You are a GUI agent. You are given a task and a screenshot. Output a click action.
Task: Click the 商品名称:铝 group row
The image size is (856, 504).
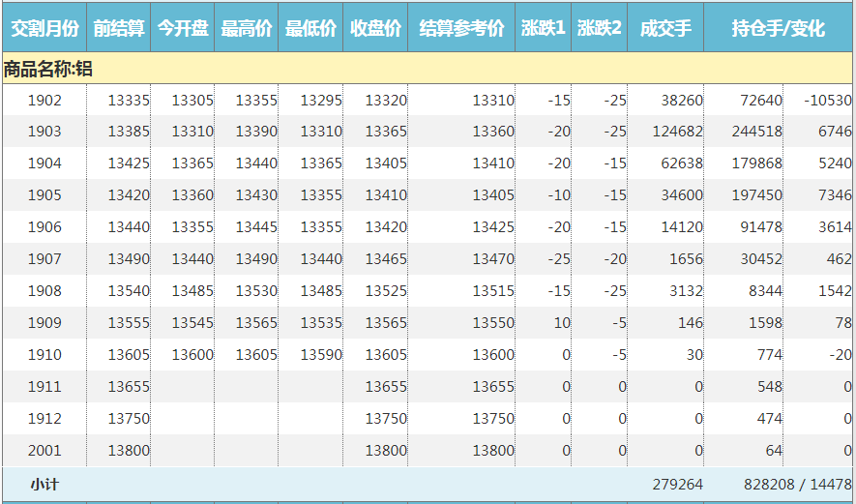48,69
